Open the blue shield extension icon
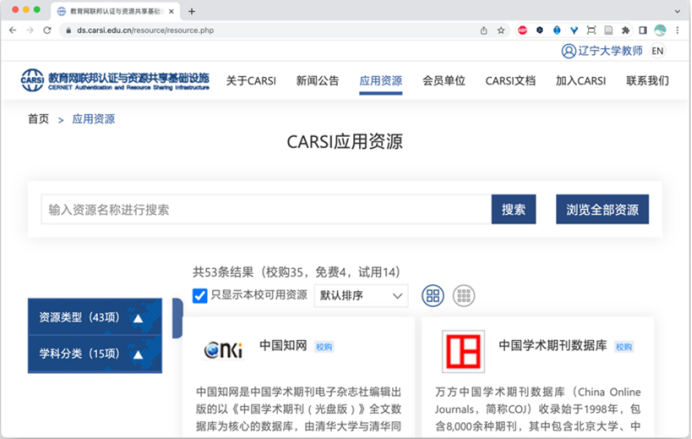The height and width of the screenshot is (439, 692). point(557,30)
